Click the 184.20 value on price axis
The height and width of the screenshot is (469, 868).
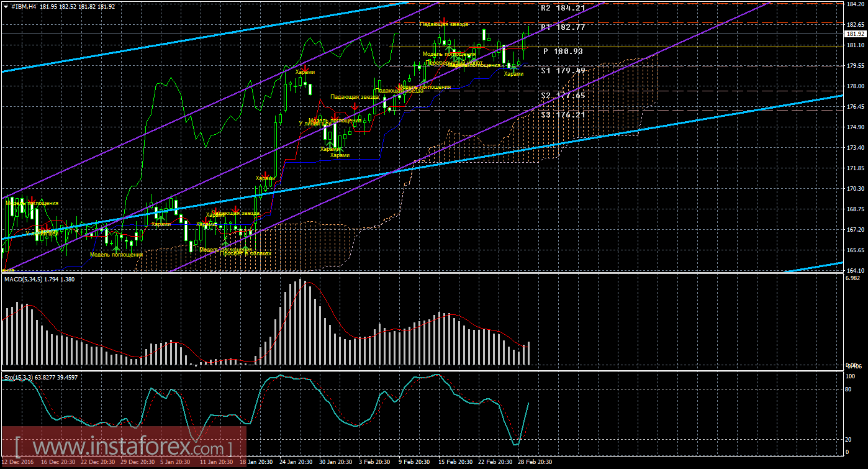coord(856,4)
